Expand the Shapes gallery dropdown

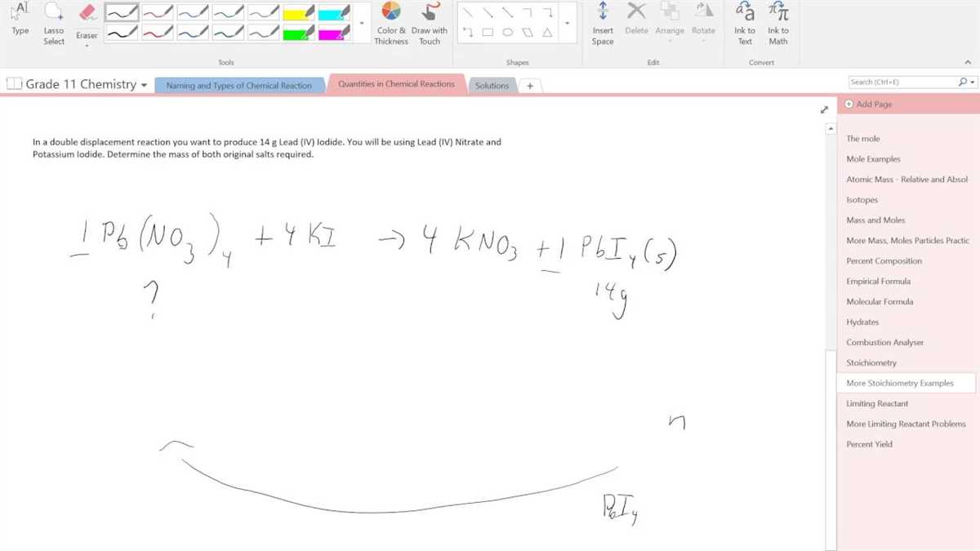coord(568,23)
